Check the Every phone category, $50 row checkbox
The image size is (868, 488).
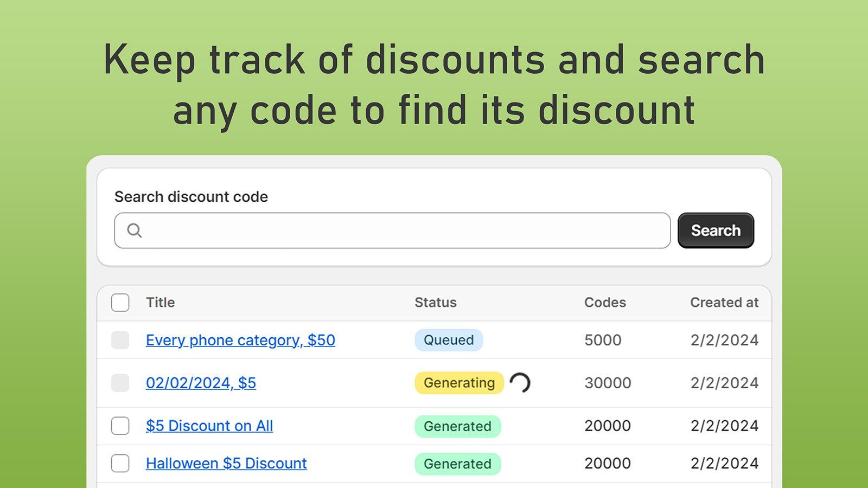coord(120,340)
